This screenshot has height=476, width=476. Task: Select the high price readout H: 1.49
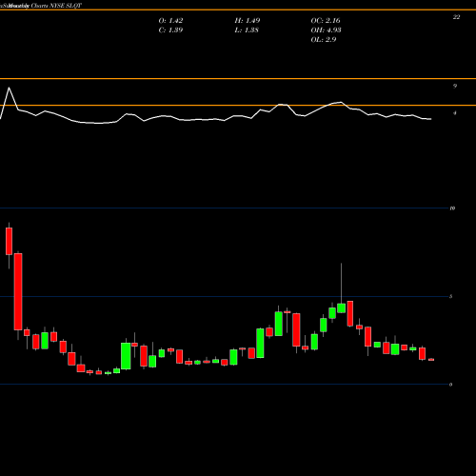click(248, 21)
